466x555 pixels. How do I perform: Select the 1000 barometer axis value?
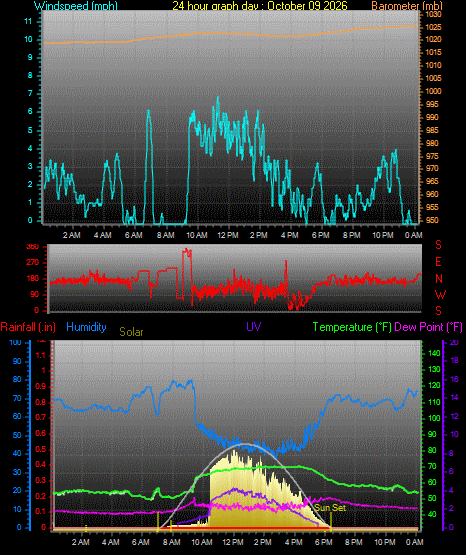point(433,91)
